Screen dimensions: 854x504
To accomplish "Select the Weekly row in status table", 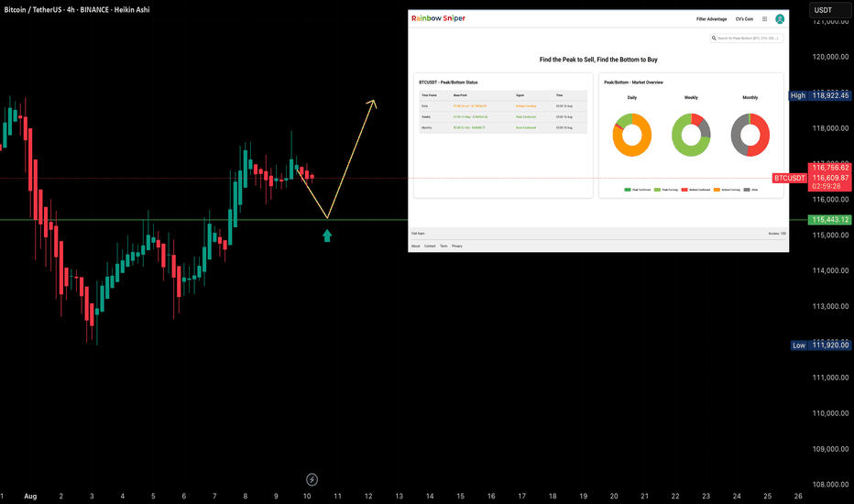I will click(503, 117).
